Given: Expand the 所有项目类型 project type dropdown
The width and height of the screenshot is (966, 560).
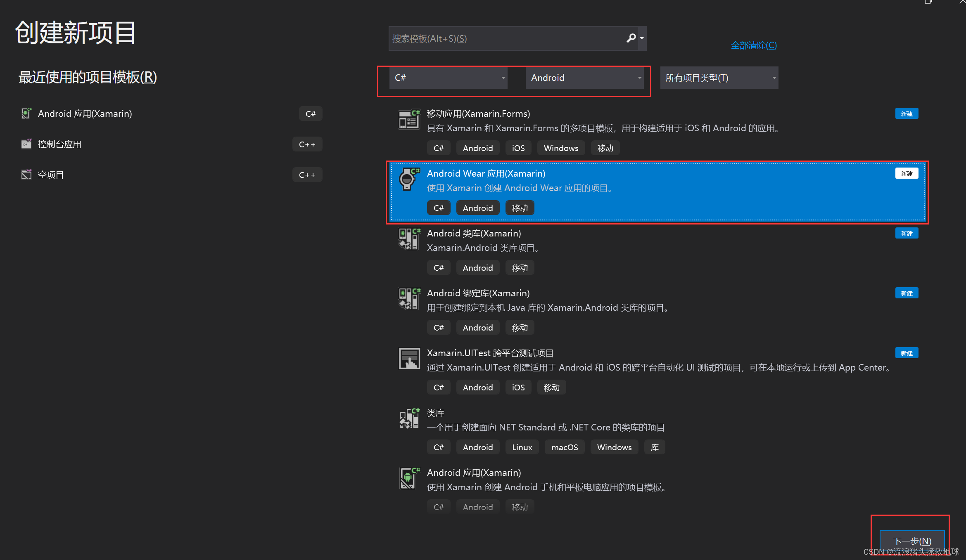Looking at the screenshot, I should pos(719,78).
